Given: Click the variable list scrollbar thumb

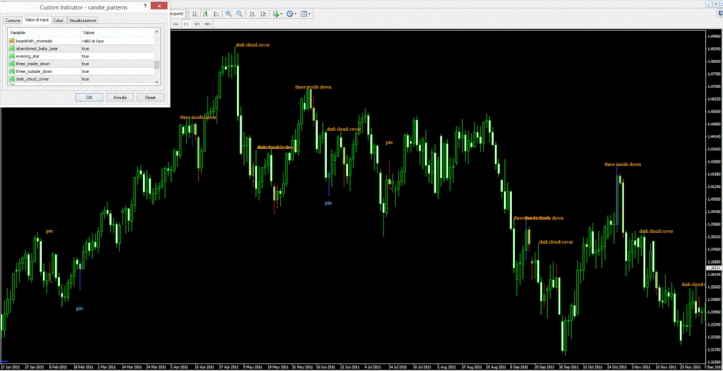Looking at the screenshot, I should [156, 65].
